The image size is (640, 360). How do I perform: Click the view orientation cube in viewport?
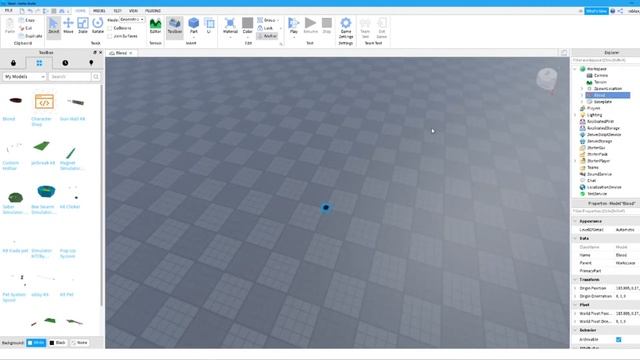[547, 79]
